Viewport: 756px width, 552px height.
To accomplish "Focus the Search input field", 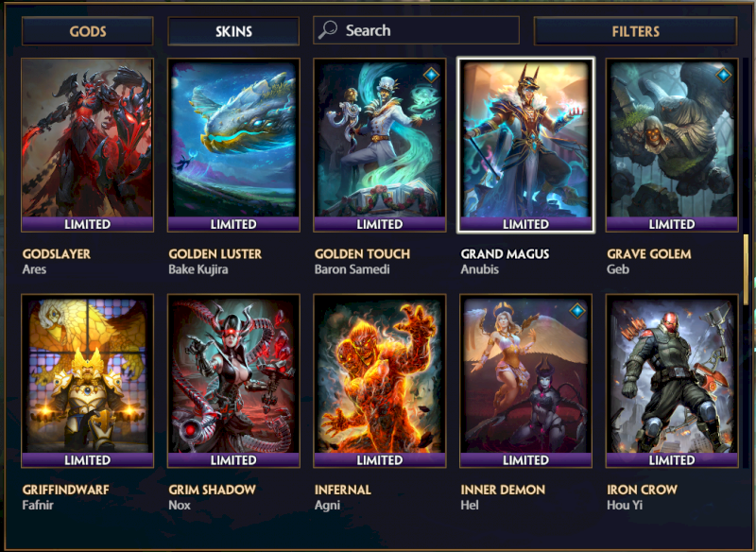I will [x=416, y=30].
